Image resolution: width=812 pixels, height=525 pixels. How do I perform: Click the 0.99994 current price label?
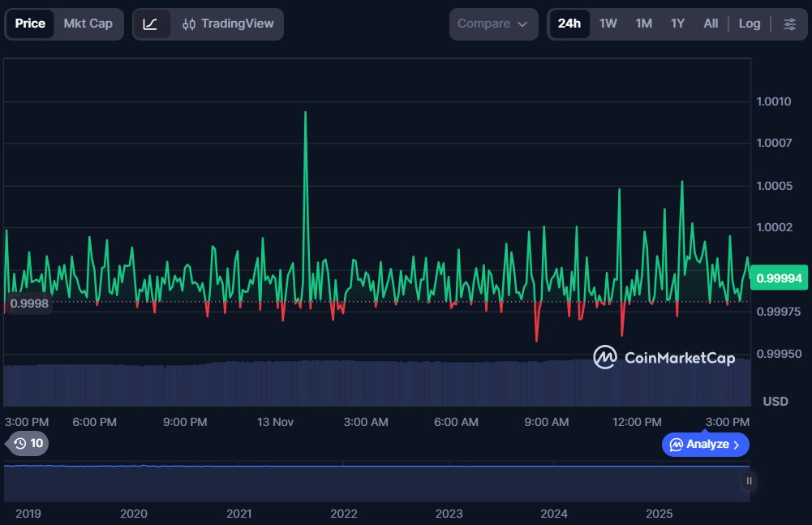(x=779, y=278)
